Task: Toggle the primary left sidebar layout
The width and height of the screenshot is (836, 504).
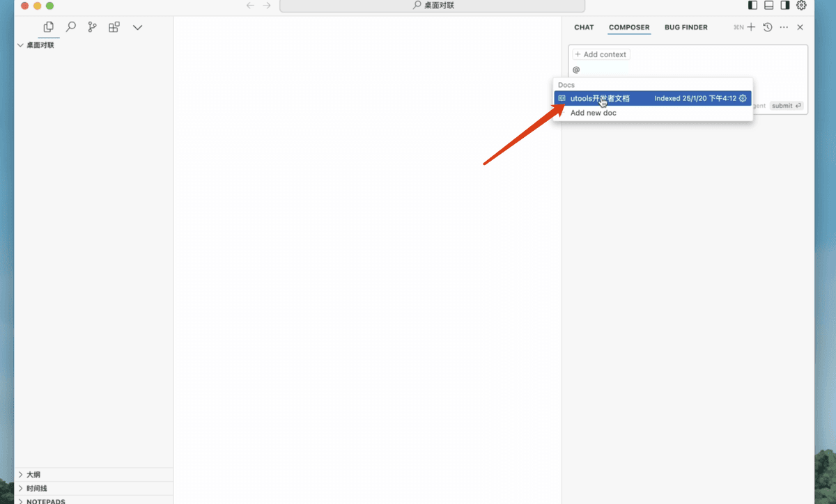Action: tap(752, 6)
